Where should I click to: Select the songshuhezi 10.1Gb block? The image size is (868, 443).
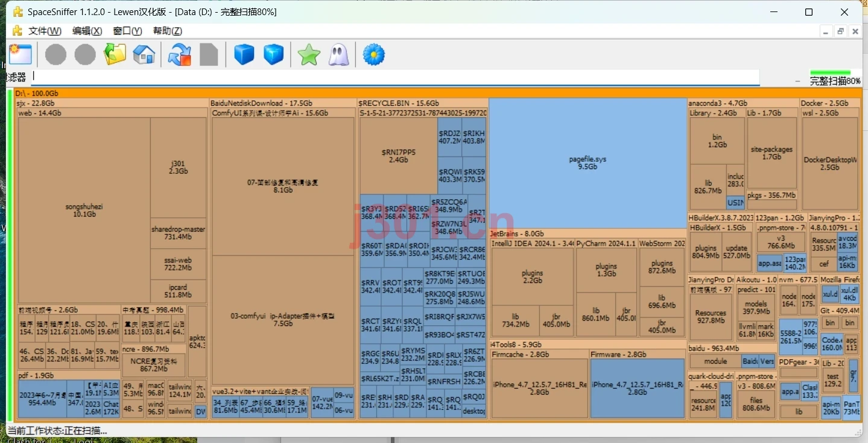click(x=84, y=210)
